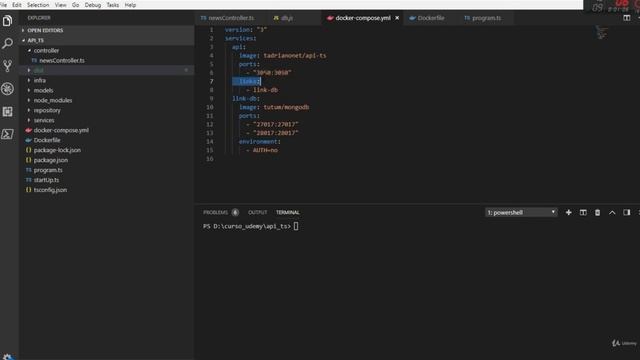Switch to program.ts editor tab
The width and height of the screenshot is (640, 360).
[x=485, y=18]
